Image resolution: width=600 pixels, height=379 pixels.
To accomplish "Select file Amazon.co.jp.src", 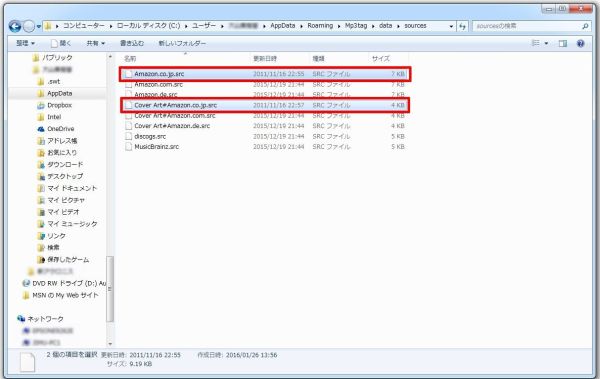I will click(159, 74).
